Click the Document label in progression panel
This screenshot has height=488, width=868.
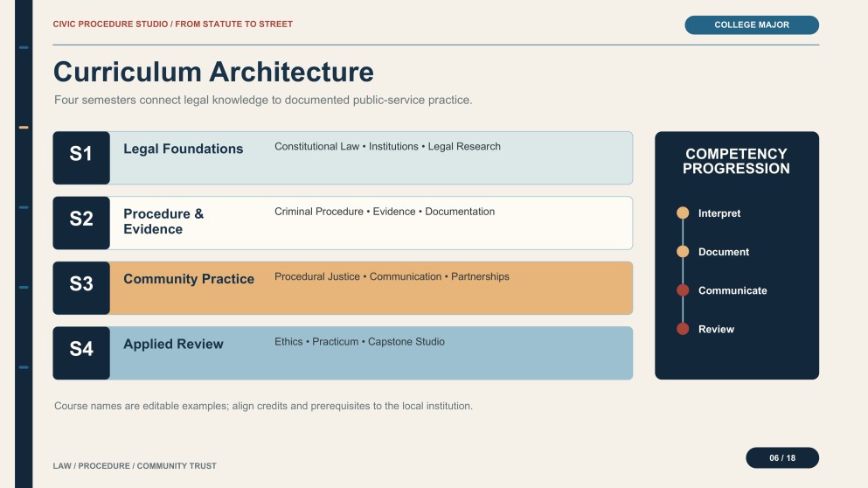(724, 252)
